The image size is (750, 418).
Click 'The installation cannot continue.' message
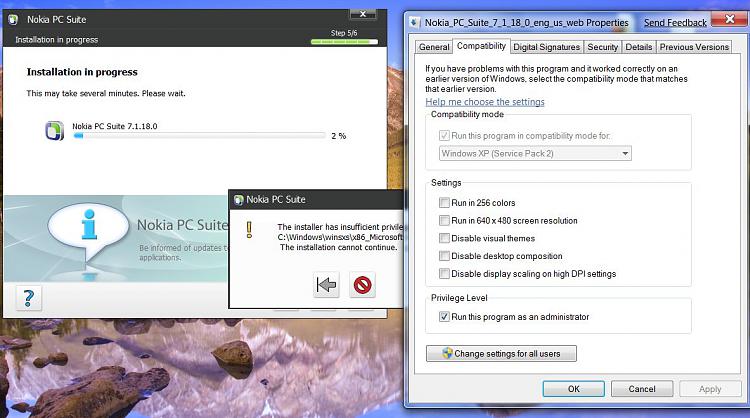click(339, 247)
